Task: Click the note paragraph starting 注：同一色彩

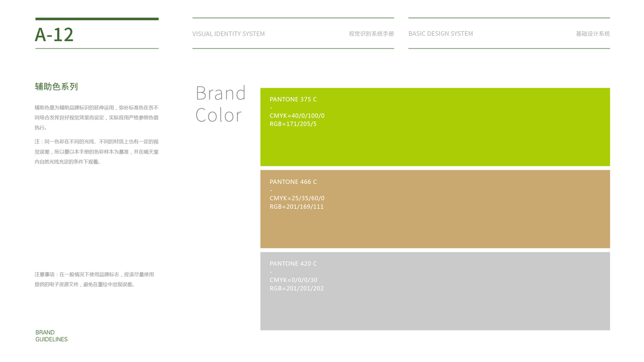Action: [97, 152]
